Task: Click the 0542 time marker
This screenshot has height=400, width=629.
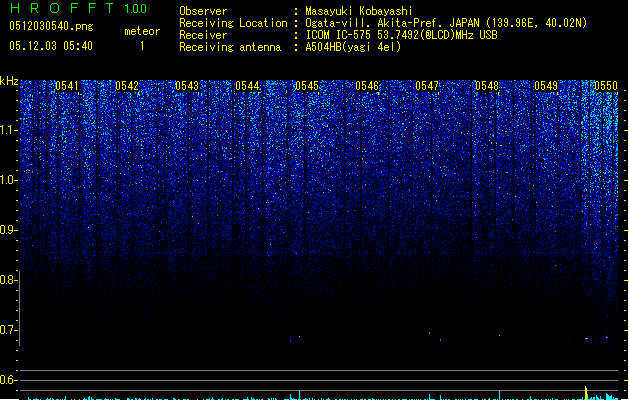Action: 127,86
